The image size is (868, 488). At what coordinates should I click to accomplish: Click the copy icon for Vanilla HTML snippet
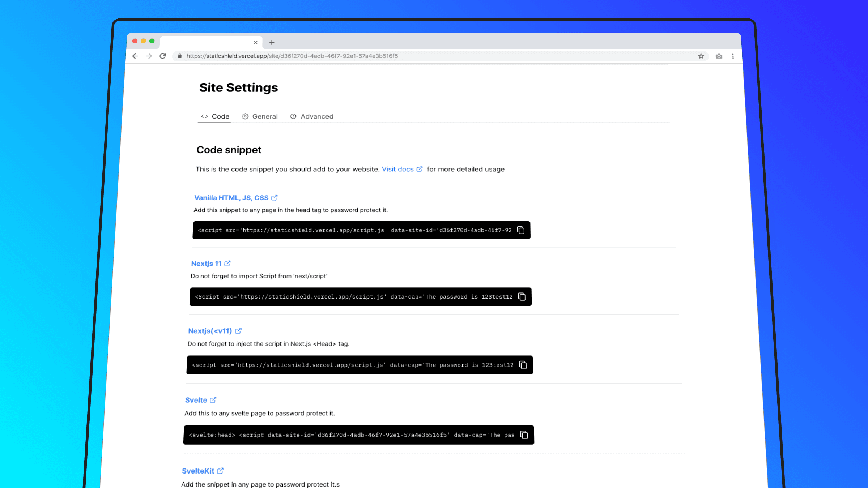coord(521,230)
